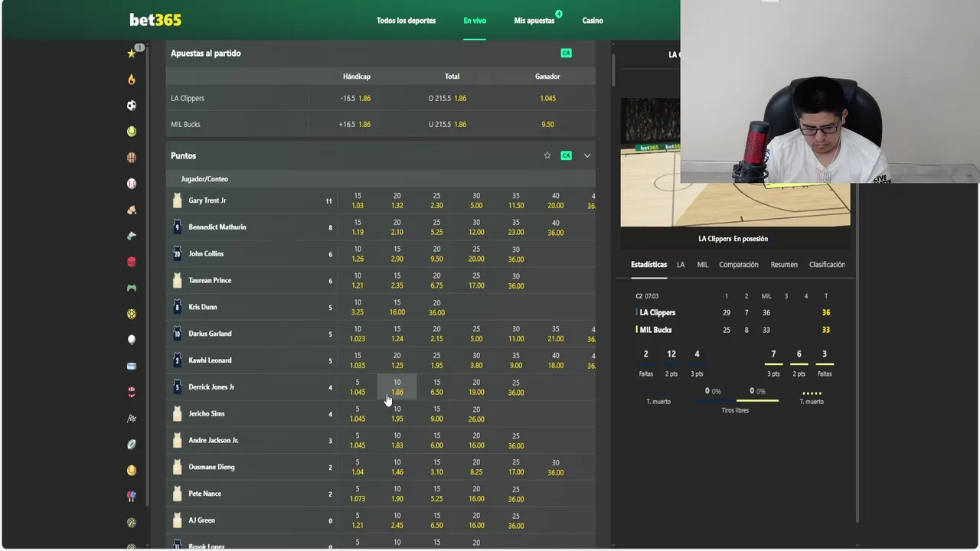Select the checkered flag motorsport icon
The image size is (980, 551).
click(132, 419)
